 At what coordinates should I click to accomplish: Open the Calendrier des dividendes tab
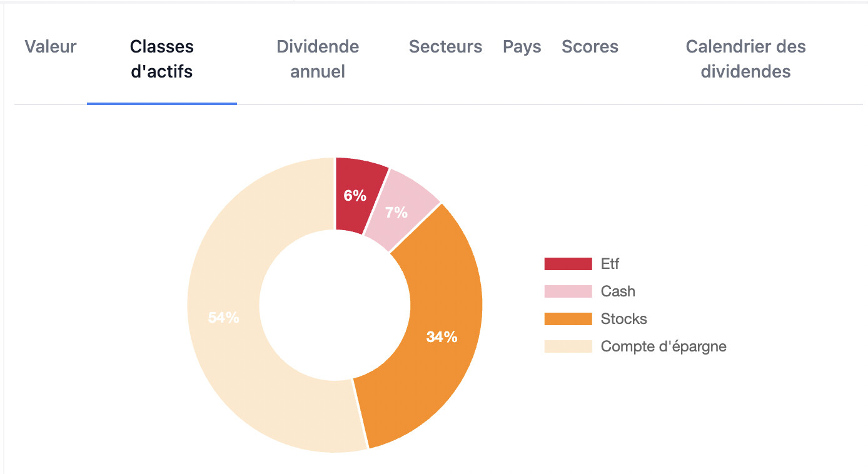(x=745, y=59)
